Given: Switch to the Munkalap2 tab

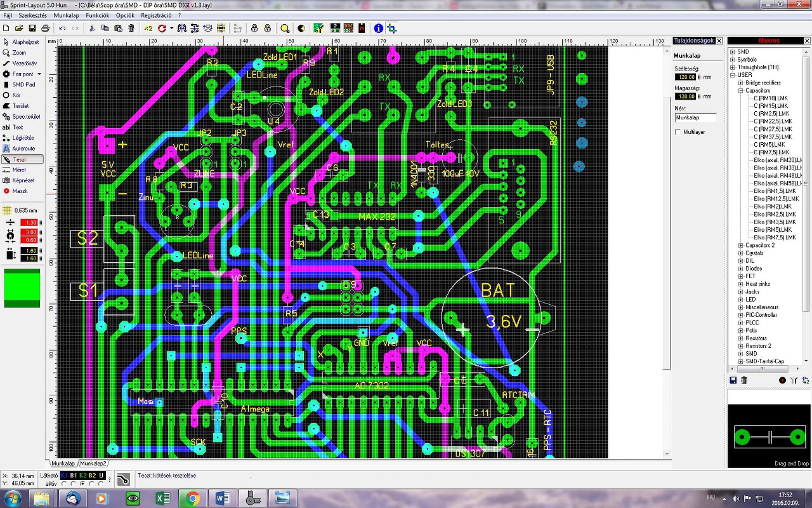Looking at the screenshot, I should 93,464.
